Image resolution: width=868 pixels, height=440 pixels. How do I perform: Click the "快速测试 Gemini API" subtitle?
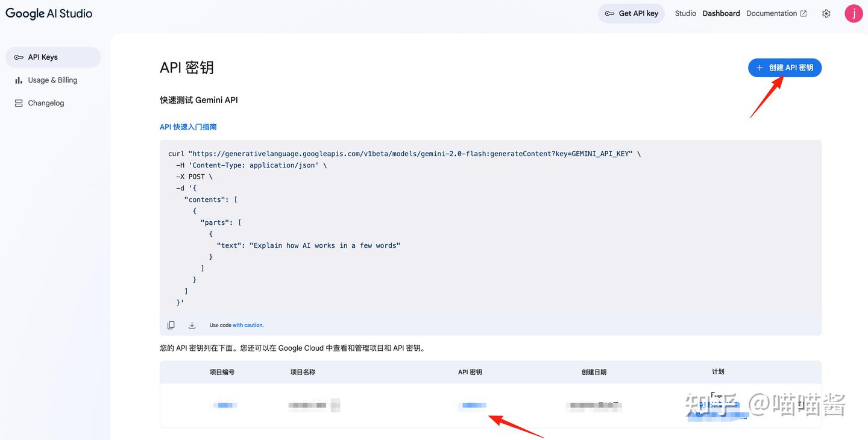click(199, 100)
